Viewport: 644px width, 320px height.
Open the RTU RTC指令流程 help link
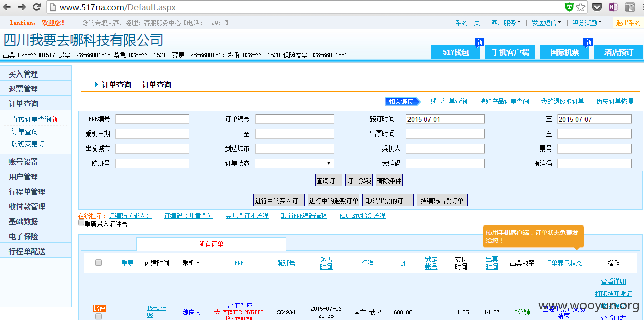pos(362,216)
